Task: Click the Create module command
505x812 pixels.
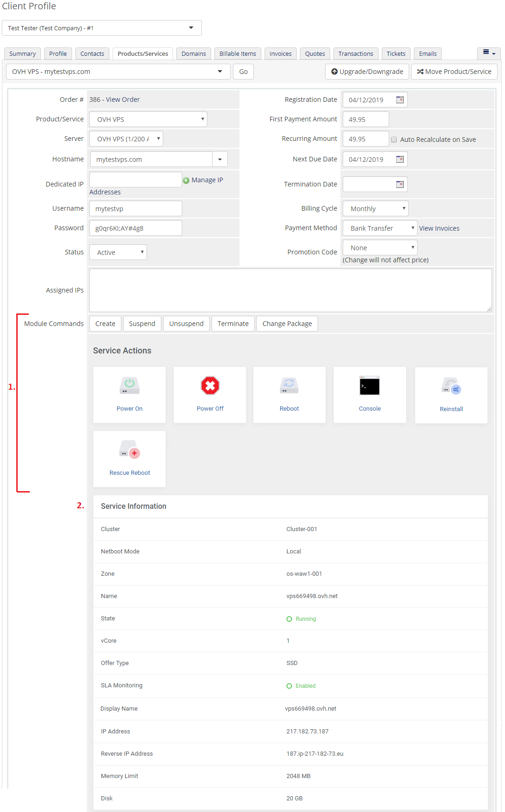Action: pyautogui.click(x=105, y=324)
